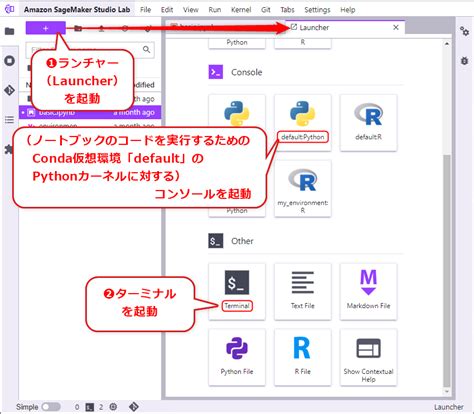Click the scrollbar up arrow
The image size is (474, 414).
pyautogui.click(x=447, y=44)
